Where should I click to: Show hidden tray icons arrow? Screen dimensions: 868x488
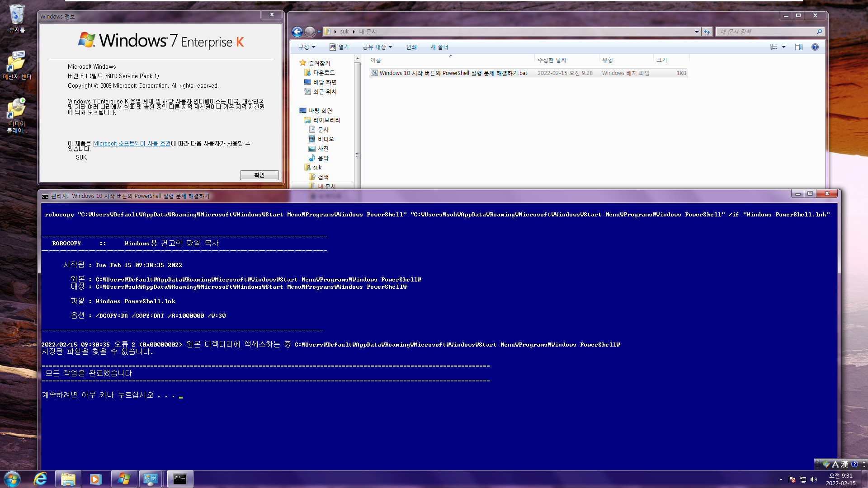coord(781,479)
